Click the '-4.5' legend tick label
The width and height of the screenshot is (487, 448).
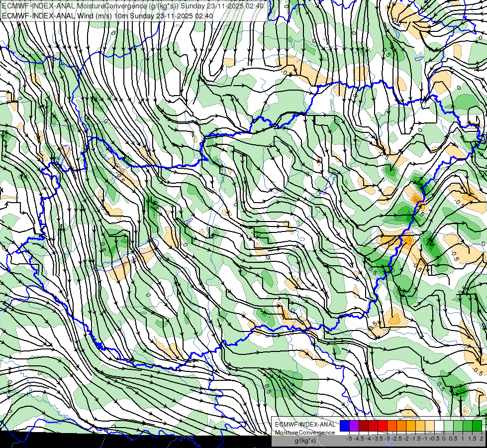(x=359, y=439)
